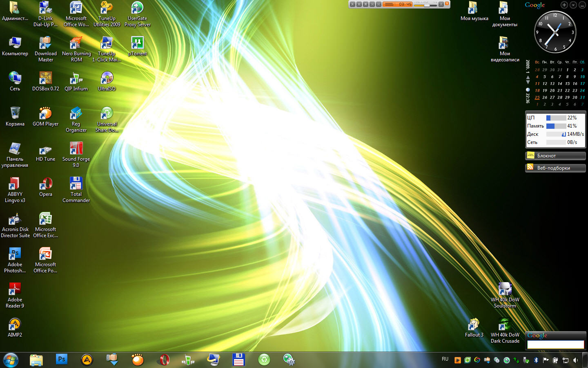This screenshot has width=588, height=368.
Task: Launch the Sound Forge 9.0 icon
Action: click(x=76, y=155)
